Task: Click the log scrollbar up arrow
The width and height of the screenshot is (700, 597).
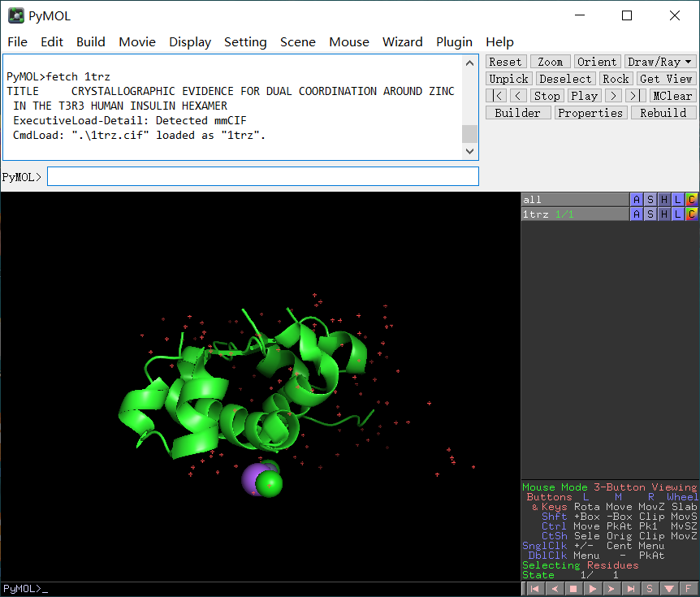Action: (469, 63)
